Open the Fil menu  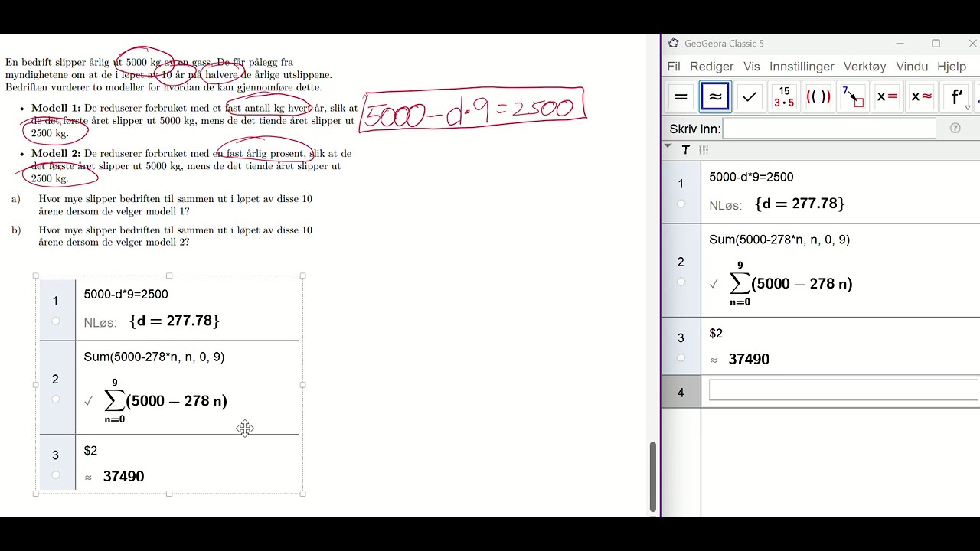(x=673, y=67)
